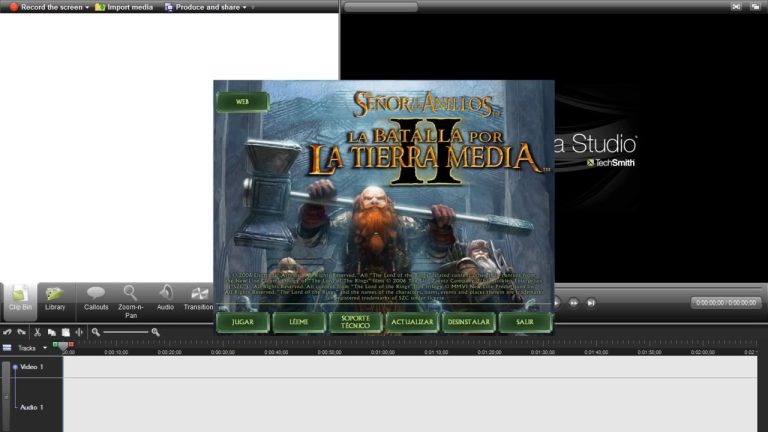Screen dimensions: 768x432
Task: Redo the last timeline action
Action: 21,332
